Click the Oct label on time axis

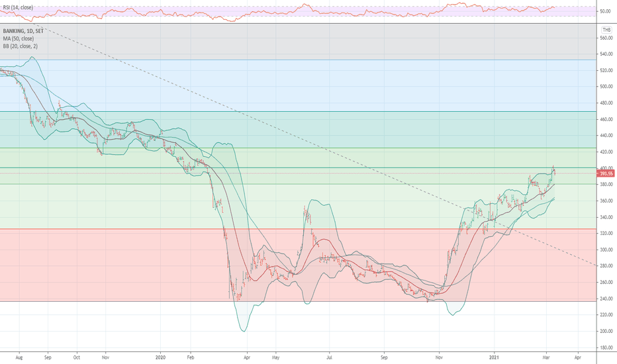pos(76,357)
